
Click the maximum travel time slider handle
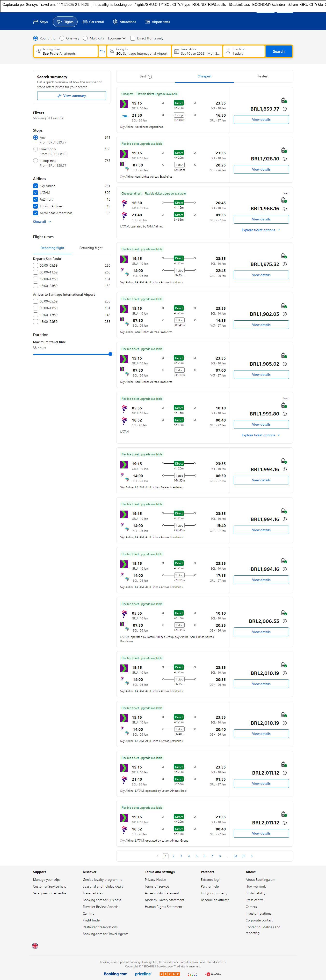point(111,354)
